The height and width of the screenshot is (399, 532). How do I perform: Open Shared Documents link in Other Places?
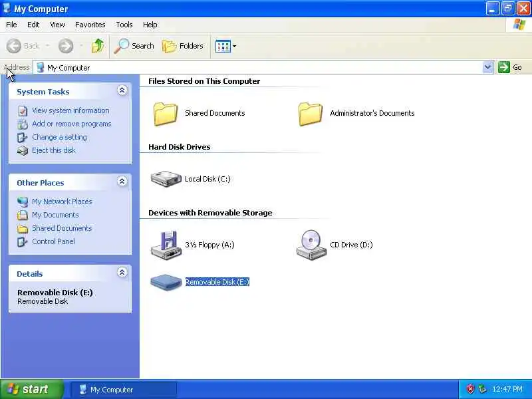[x=62, y=228]
